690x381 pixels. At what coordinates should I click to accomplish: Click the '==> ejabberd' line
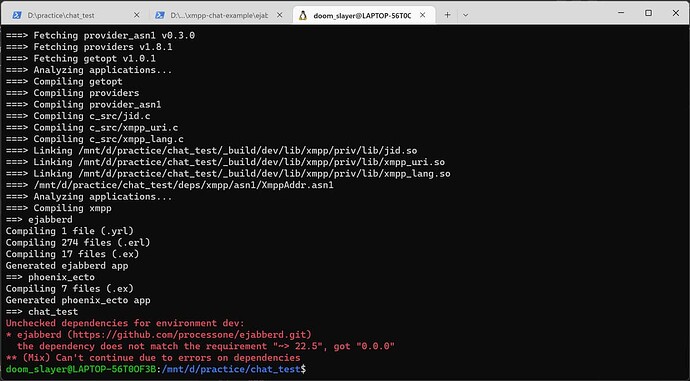point(39,219)
